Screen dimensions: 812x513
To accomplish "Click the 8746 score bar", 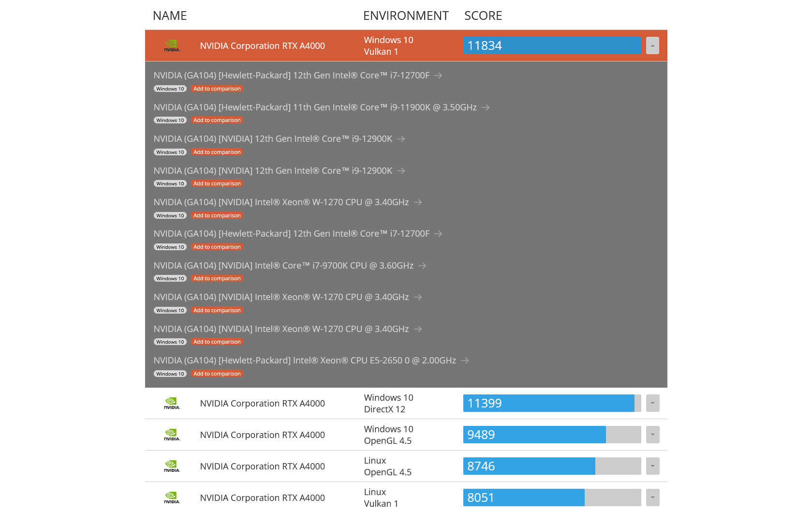I will [x=552, y=466].
